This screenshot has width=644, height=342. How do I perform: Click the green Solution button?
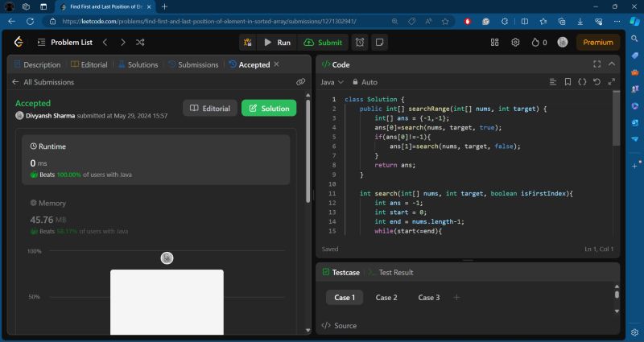click(269, 108)
